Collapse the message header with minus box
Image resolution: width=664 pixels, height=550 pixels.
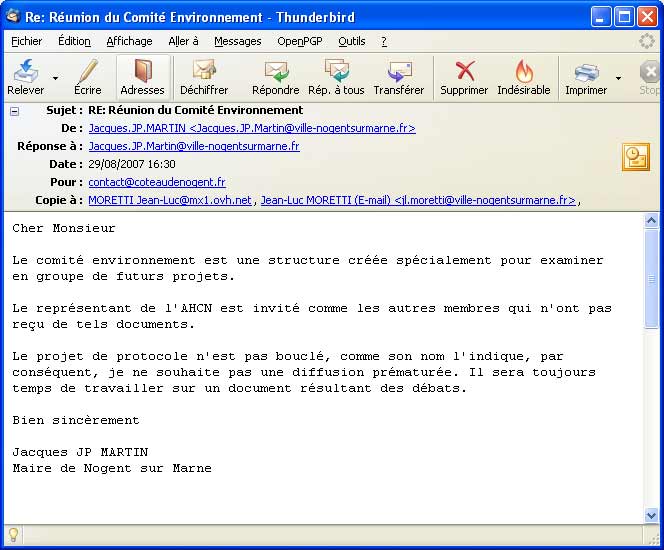pyautogui.click(x=14, y=111)
